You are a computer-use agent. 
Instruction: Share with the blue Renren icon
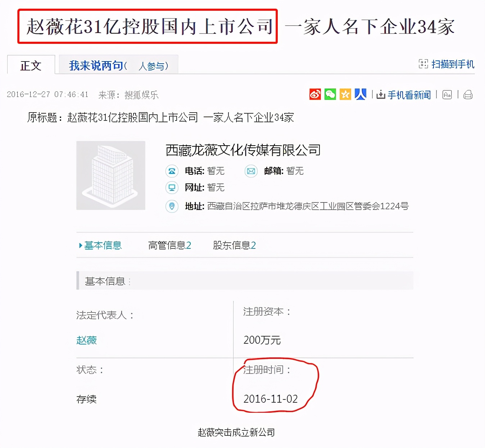pyautogui.click(x=360, y=94)
